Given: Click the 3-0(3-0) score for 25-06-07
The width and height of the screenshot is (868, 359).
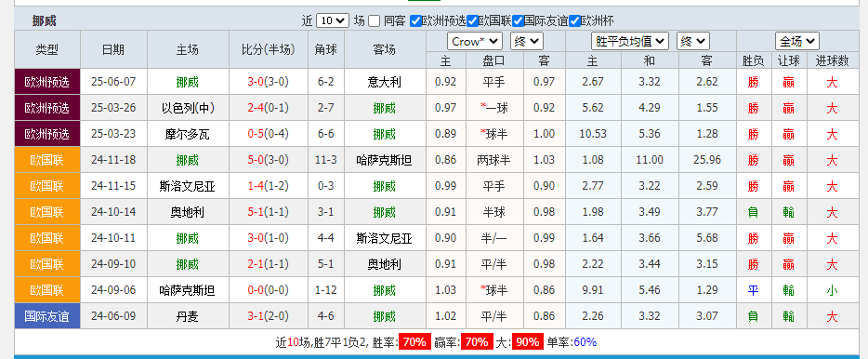Looking at the screenshot, I should [x=269, y=83].
